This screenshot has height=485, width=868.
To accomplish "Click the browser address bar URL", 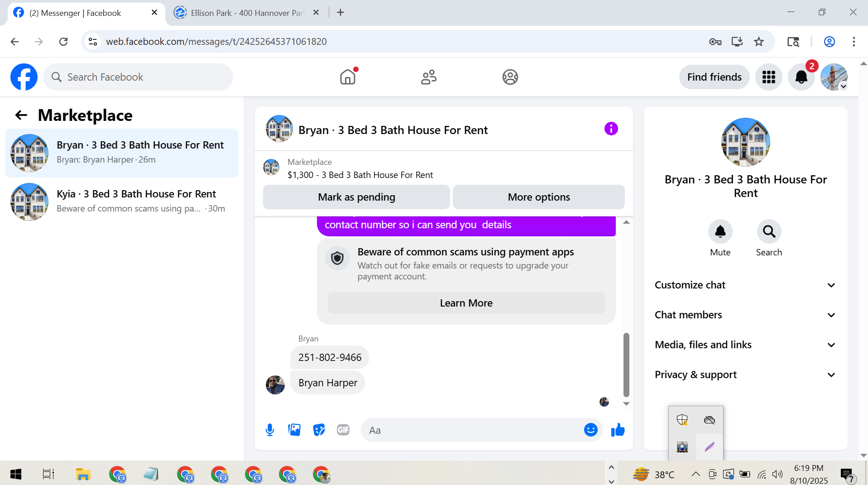I will click(x=216, y=42).
